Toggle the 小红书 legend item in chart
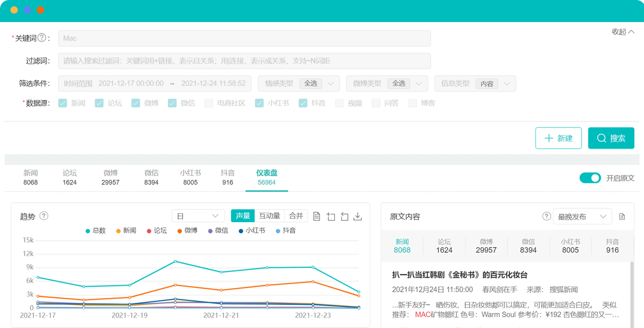This screenshot has height=328, width=644. point(252,231)
